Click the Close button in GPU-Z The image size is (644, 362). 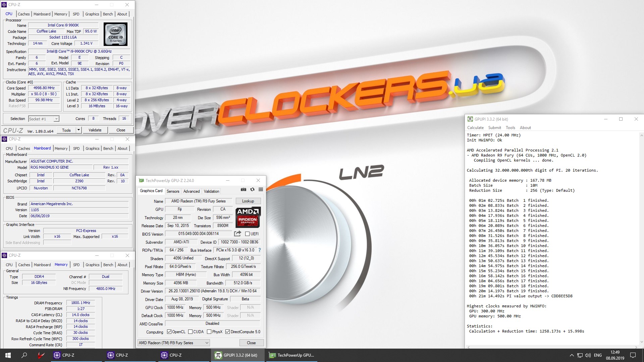tap(251, 343)
